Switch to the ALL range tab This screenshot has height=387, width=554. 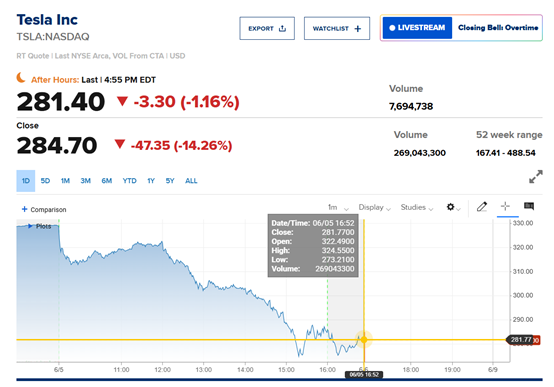pos(191,181)
